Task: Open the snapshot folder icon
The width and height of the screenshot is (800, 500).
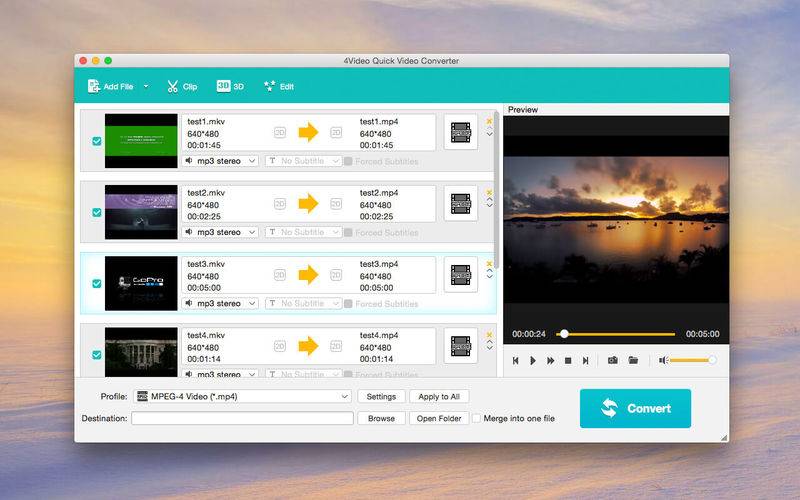Action: tap(633, 360)
